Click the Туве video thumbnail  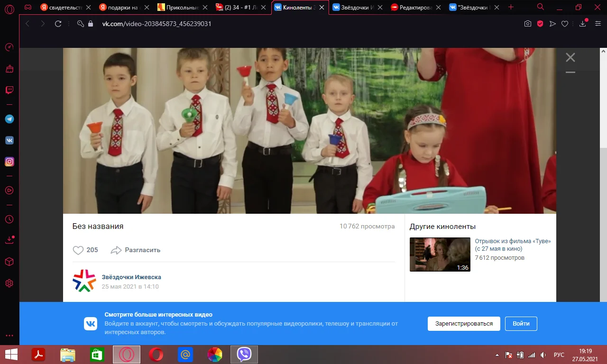[440, 254]
